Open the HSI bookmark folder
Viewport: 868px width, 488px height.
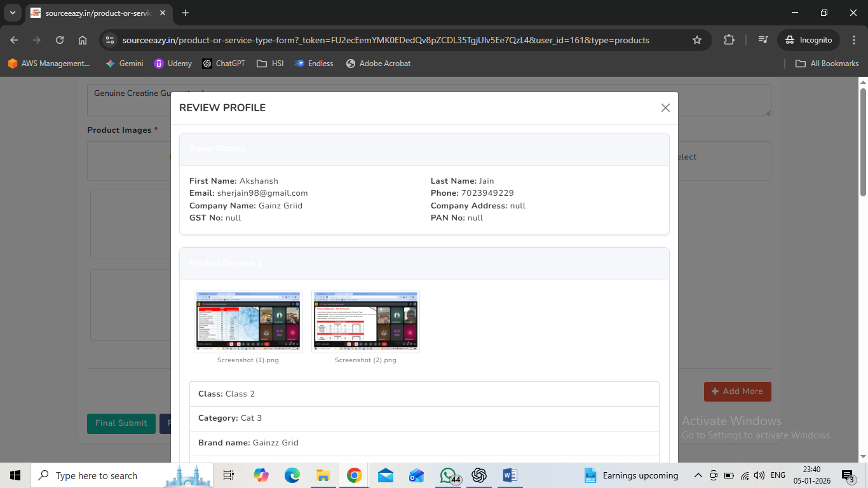point(270,64)
